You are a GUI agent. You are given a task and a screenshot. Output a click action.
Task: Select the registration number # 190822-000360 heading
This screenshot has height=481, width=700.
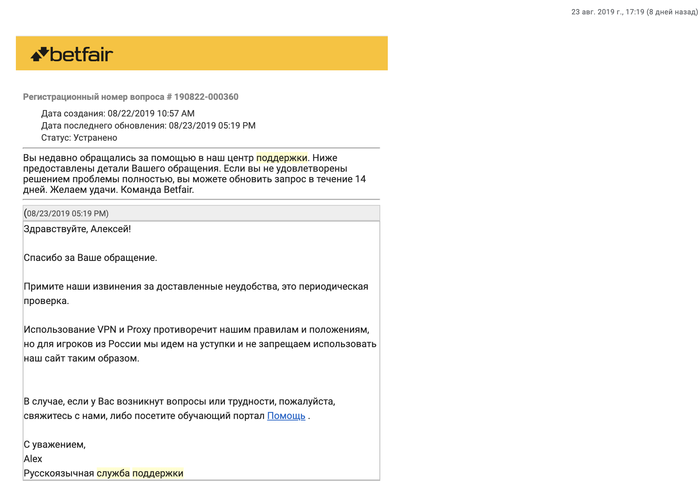pos(131,97)
